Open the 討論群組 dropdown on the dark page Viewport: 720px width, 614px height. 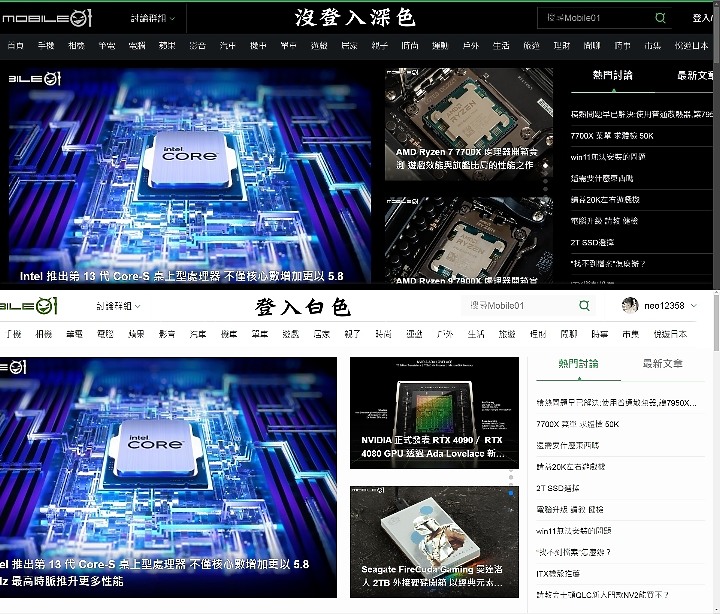(x=152, y=18)
